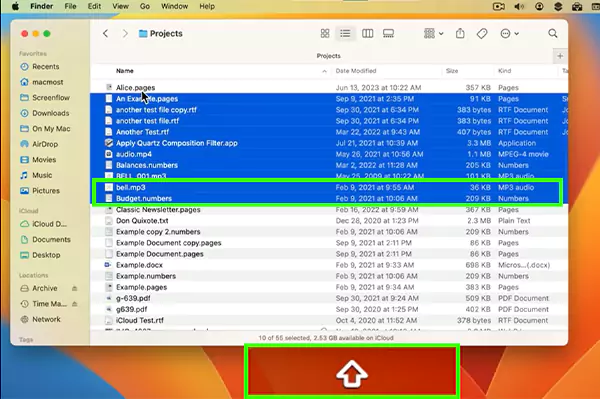Image resolution: width=600 pixels, height=399 pixels.
Task: Click the screen recording menu bar icon
Action: (x=499, y=7)
